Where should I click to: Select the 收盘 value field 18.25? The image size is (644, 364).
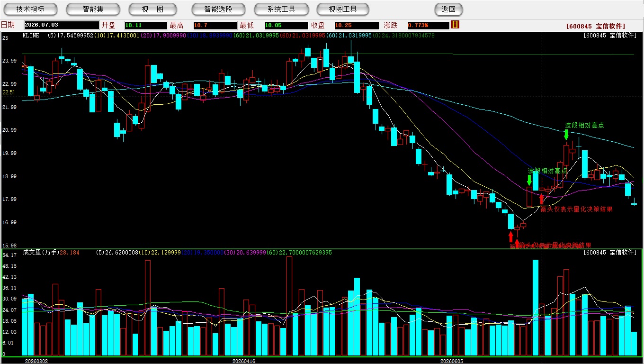(357, 26)
